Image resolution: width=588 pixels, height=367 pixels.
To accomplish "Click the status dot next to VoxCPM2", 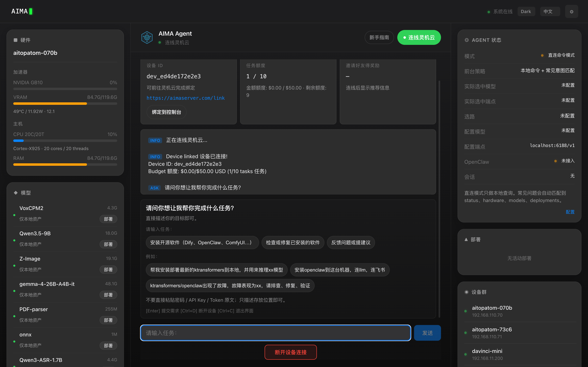I will pyautogui.click(x=14, y=215).
